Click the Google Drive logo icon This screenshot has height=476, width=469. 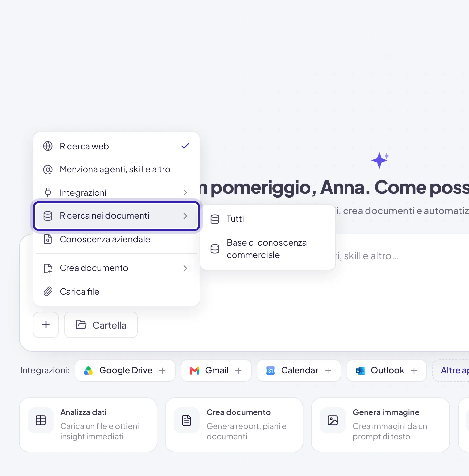[88, 370]
